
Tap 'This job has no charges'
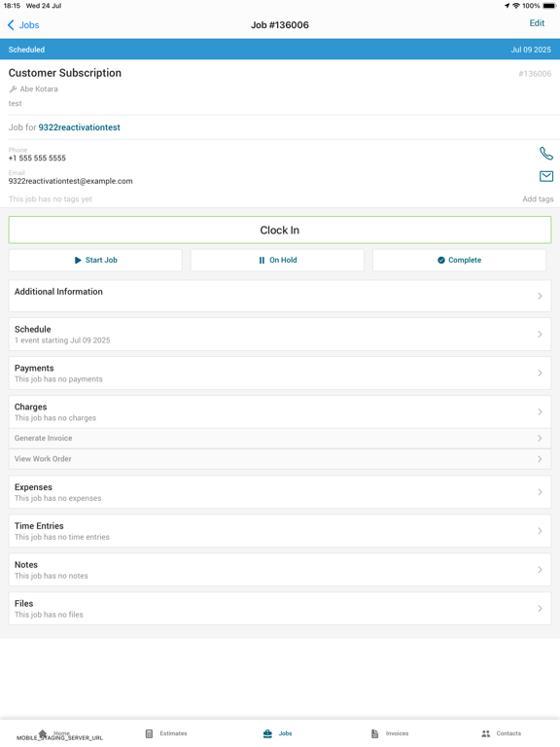(55, 418)
